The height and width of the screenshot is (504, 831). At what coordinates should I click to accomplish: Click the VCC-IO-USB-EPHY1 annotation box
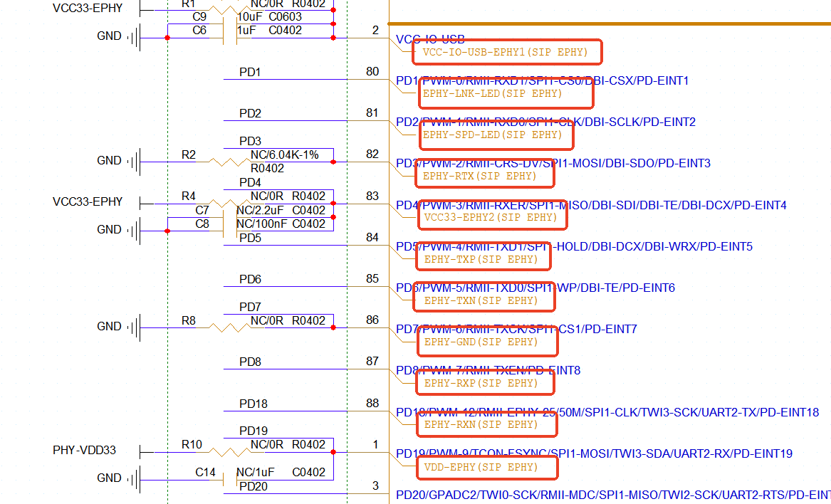point(506,52)
